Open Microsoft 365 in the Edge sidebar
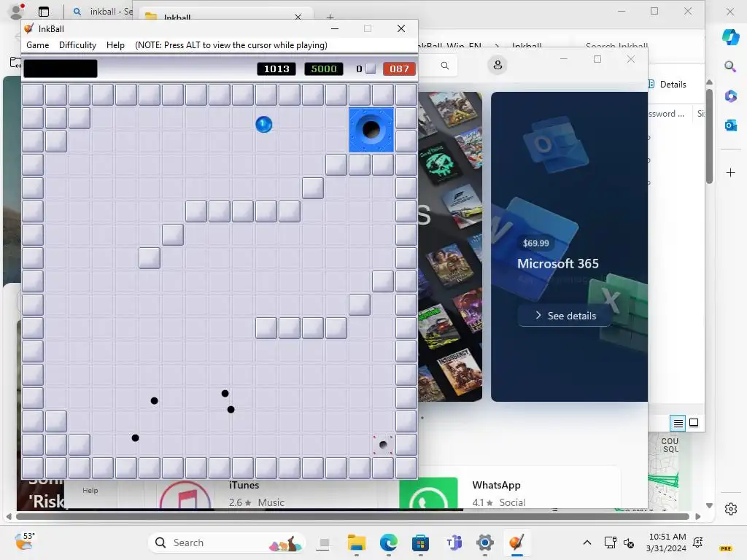Viewport: 747px width, 560px height. click(x=730, y=96)
